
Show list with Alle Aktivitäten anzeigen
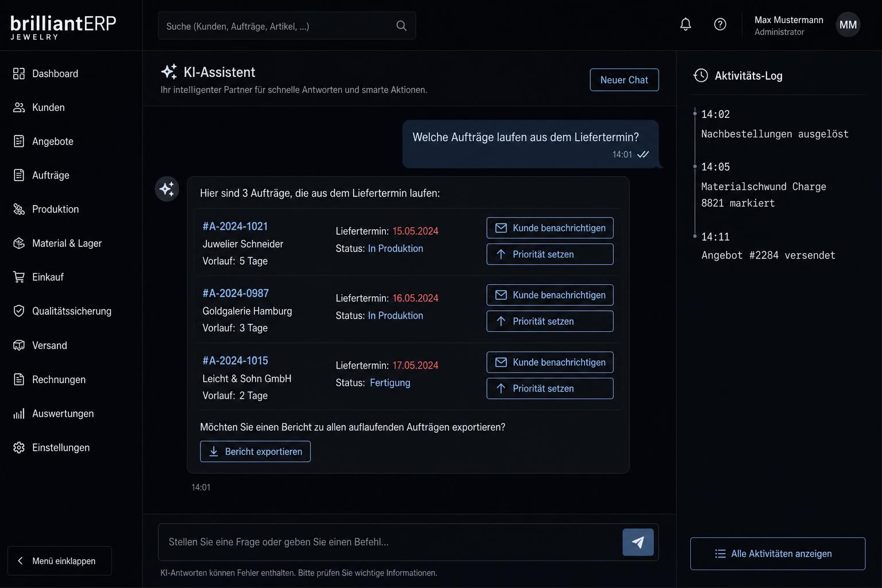pos(777,554)
